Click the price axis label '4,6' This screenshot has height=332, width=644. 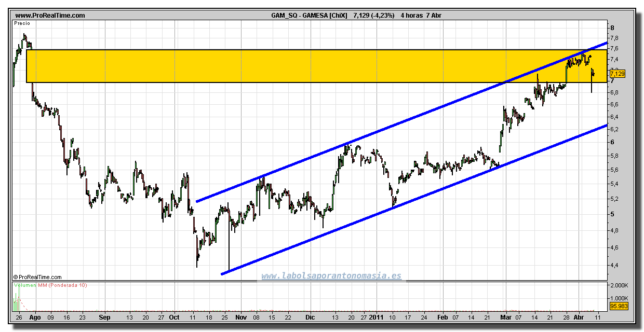coord(614,247)
